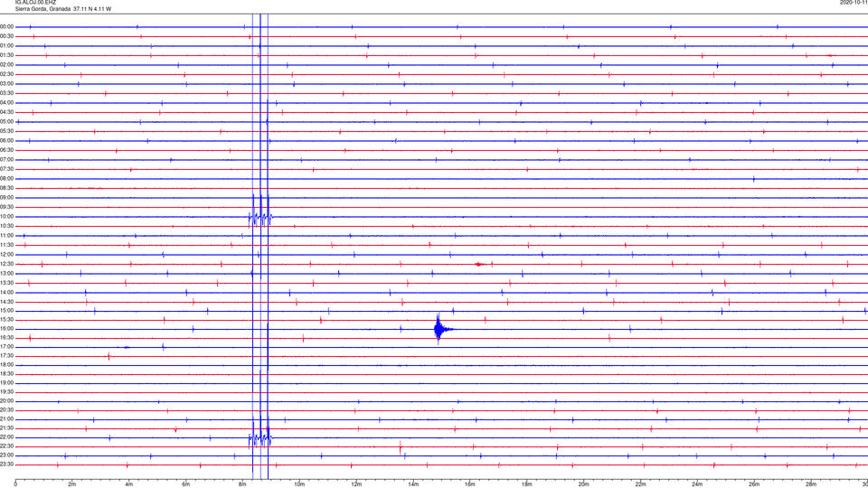The image size is (868, 488).
Task: Select the 00:30 trace time label
Action: coord(6,36)
